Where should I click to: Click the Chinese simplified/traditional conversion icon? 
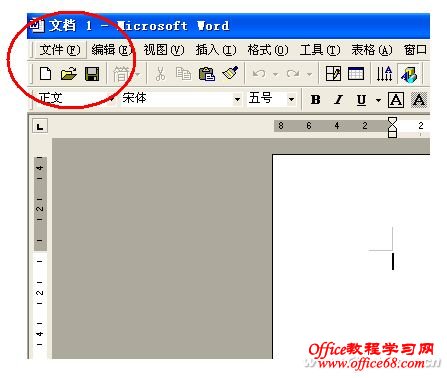click(121, 74)
